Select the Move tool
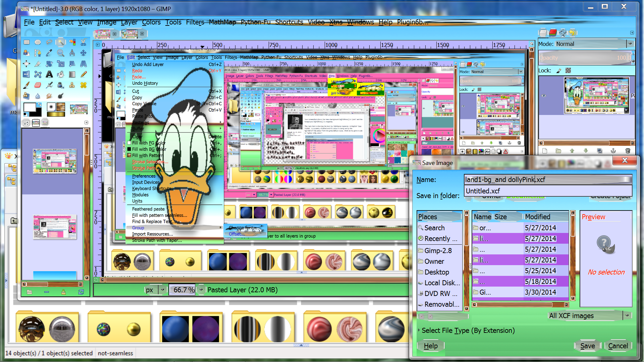Screen dimensions: 644x362 84,53
